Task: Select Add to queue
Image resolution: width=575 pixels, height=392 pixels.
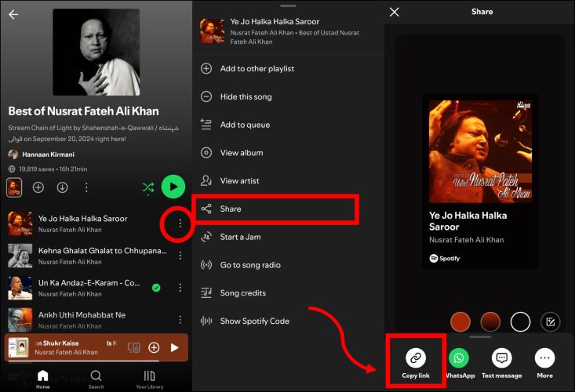Action: click(287, 125)
